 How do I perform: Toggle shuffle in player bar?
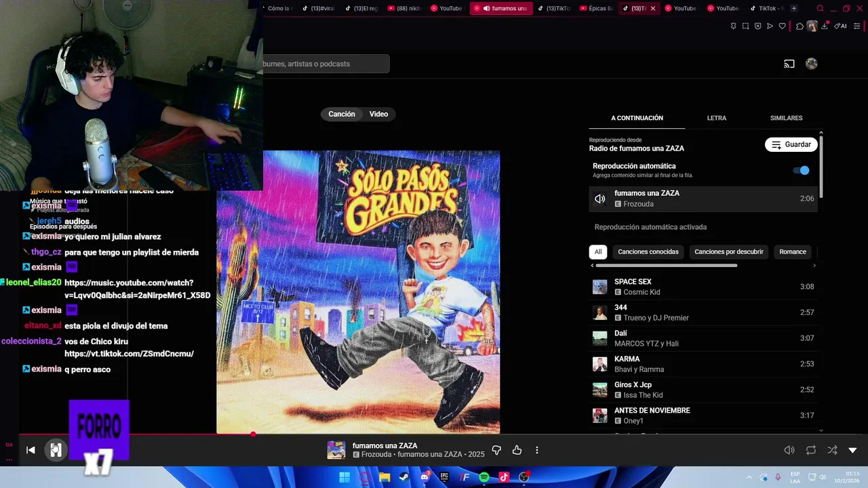pyautogui.click(x=832, y=450)
